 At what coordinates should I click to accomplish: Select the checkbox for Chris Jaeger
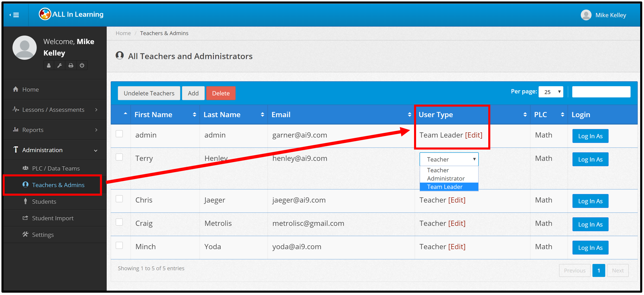(119, 199)
